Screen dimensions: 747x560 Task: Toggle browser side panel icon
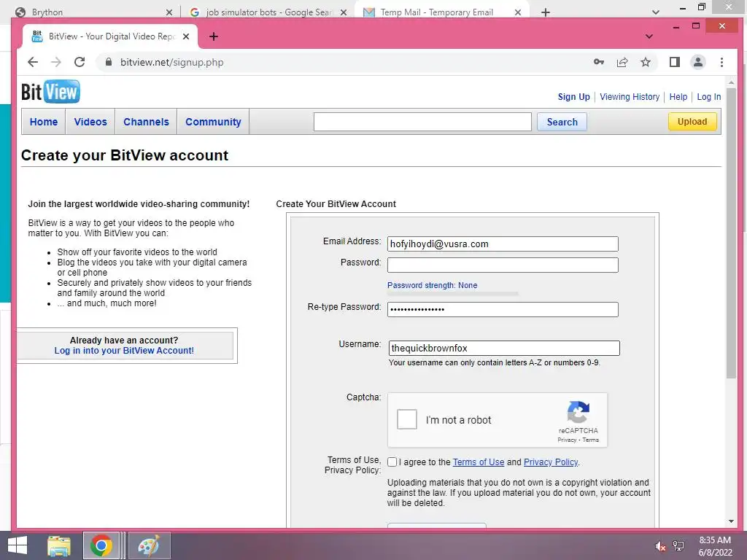(675, 62)
